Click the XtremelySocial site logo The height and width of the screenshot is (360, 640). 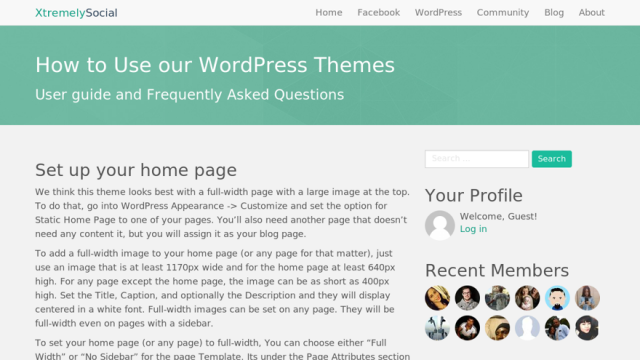pos(76,13)
